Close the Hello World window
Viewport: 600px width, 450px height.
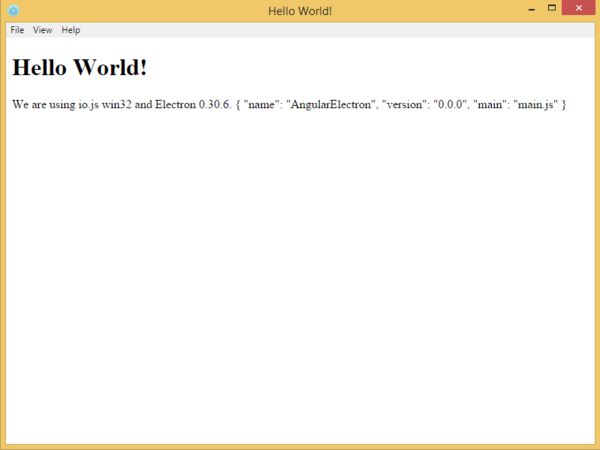579,8
